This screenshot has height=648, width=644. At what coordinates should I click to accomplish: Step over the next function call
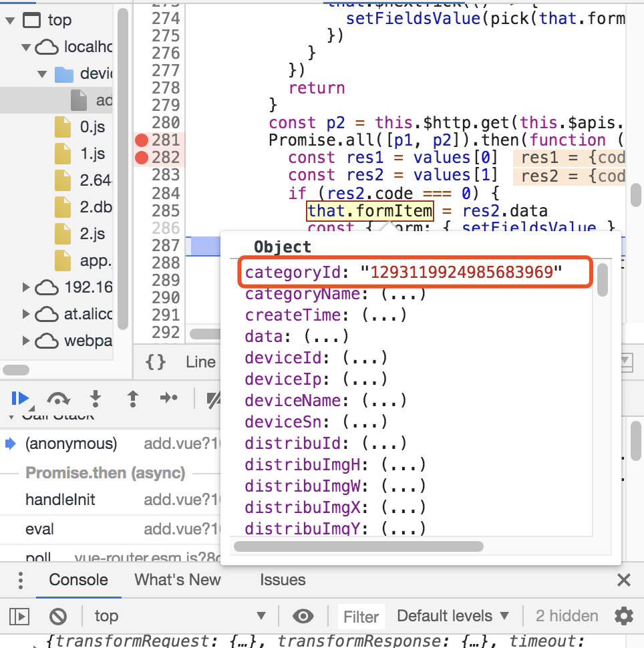58,397
